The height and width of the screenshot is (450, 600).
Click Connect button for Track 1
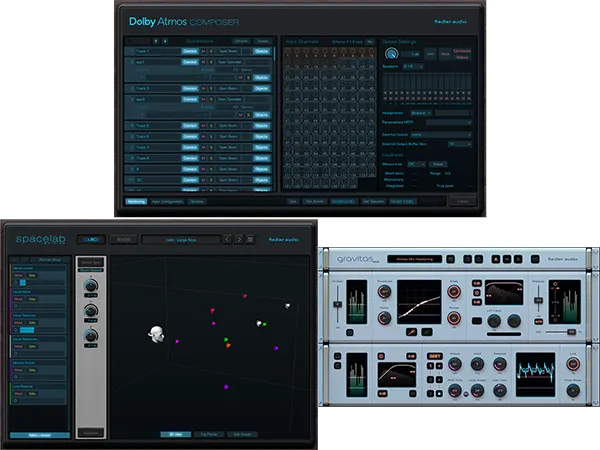(190, 51)
